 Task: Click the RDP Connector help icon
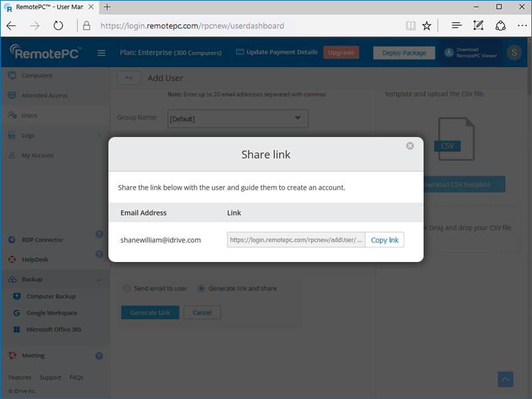point(99,234)
